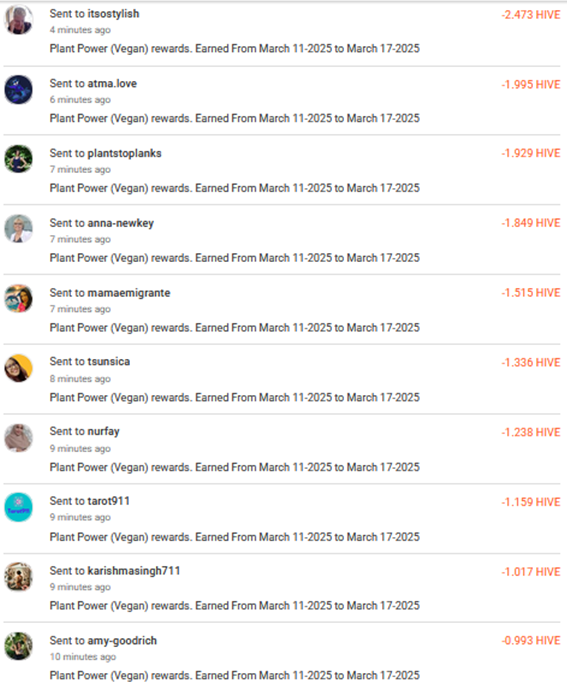
Task: Click karishmasingh711's avatar thumbnail
Action: tap(18, 577)
